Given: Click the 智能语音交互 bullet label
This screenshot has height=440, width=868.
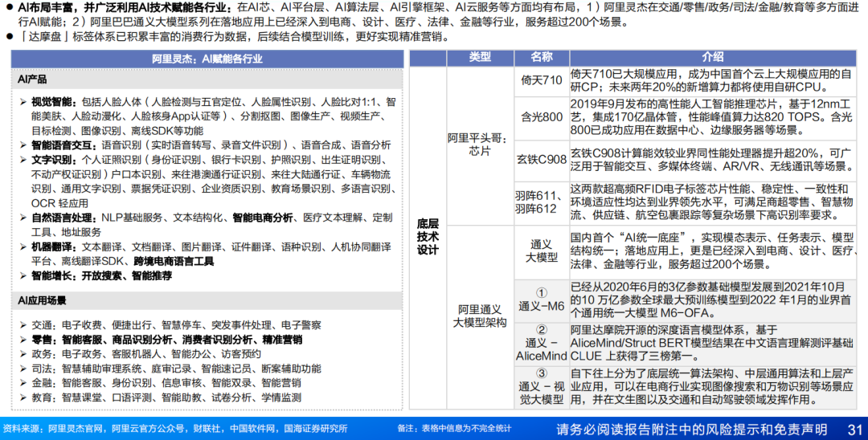Looking at the screenshot, I should (x=63, y=145).
